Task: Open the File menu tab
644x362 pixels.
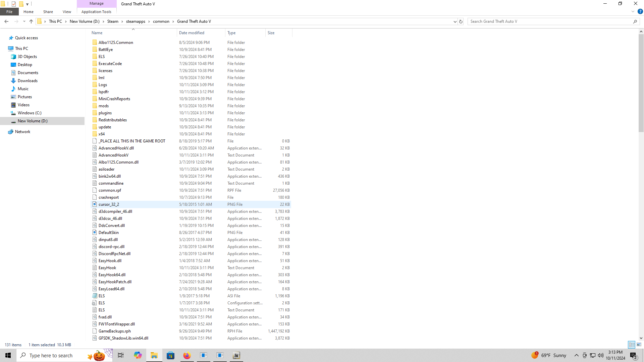Action: [9, 12]
